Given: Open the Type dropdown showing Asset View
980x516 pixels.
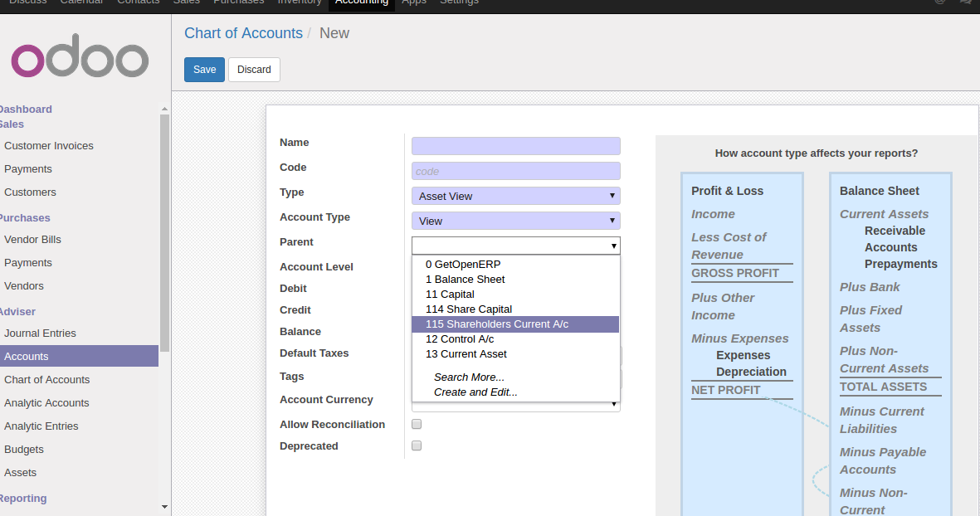Looking at the screenshot, I should pyautogui.click(x=515, y=197).
